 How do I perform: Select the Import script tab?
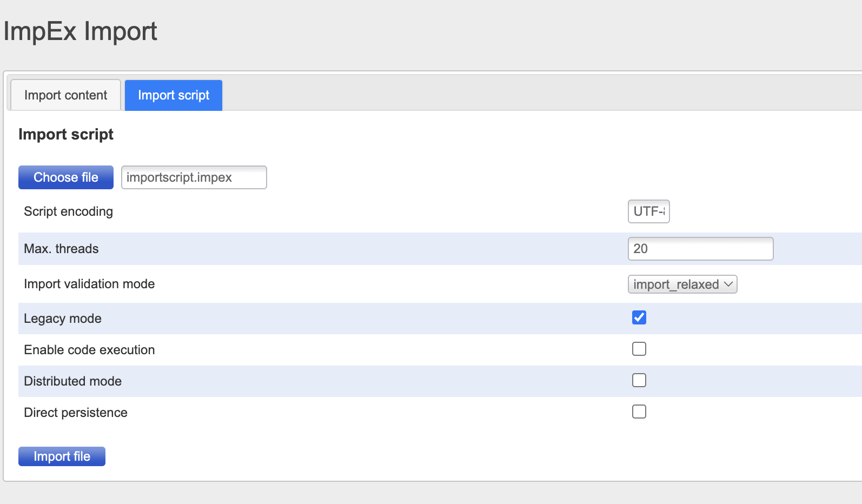[x=173, y=95]
